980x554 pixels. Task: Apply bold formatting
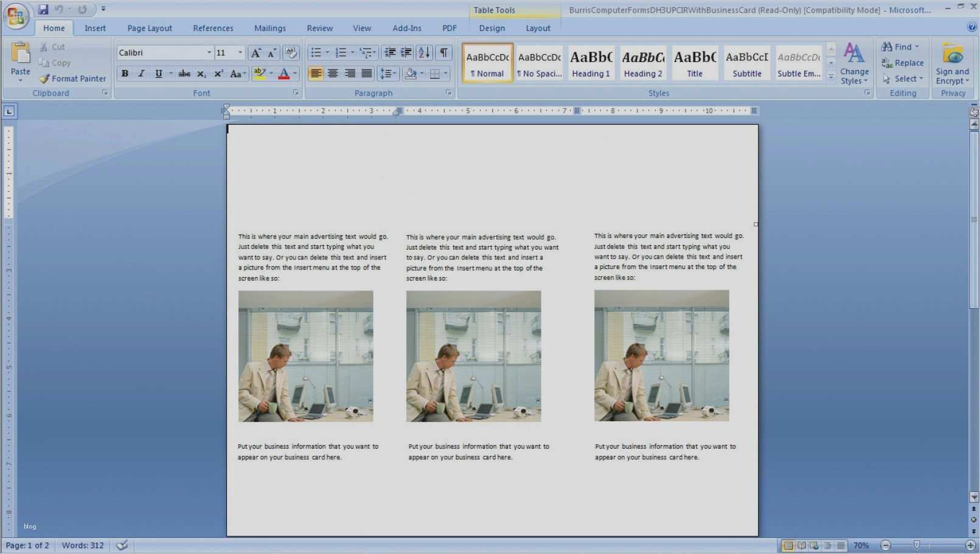124,73
